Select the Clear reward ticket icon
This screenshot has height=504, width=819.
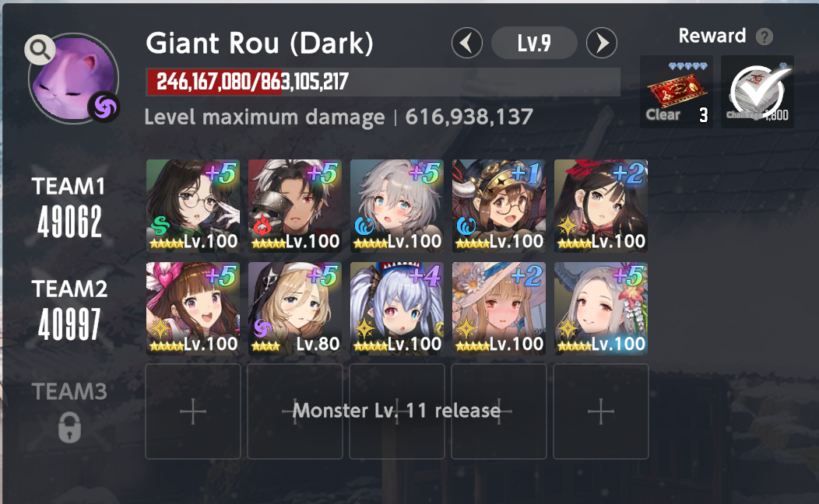[677, 92]
